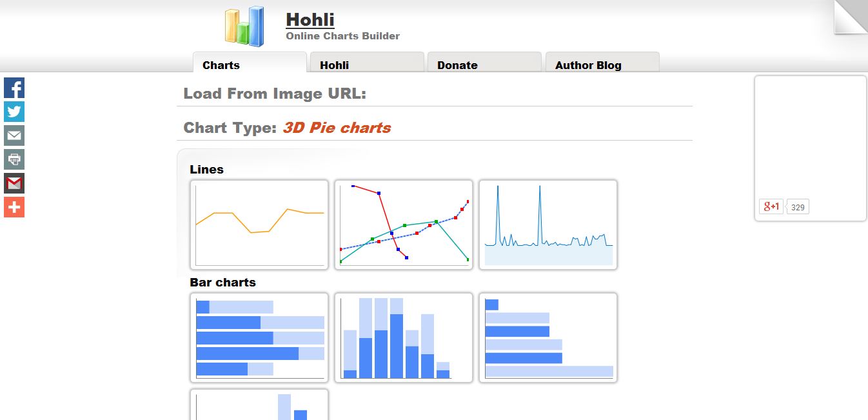Choose the multi-colored lines chart thumbnail
This screenshot has height=420, width=868.
coord(404,225)
